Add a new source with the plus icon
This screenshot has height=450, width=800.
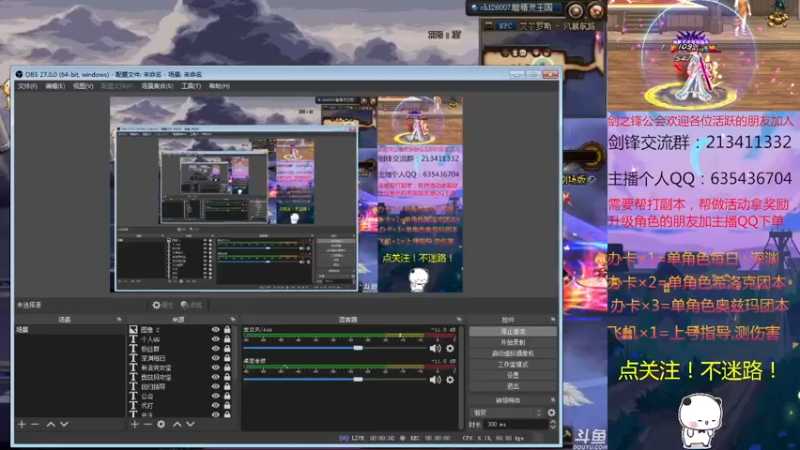[x=135, y=424]
